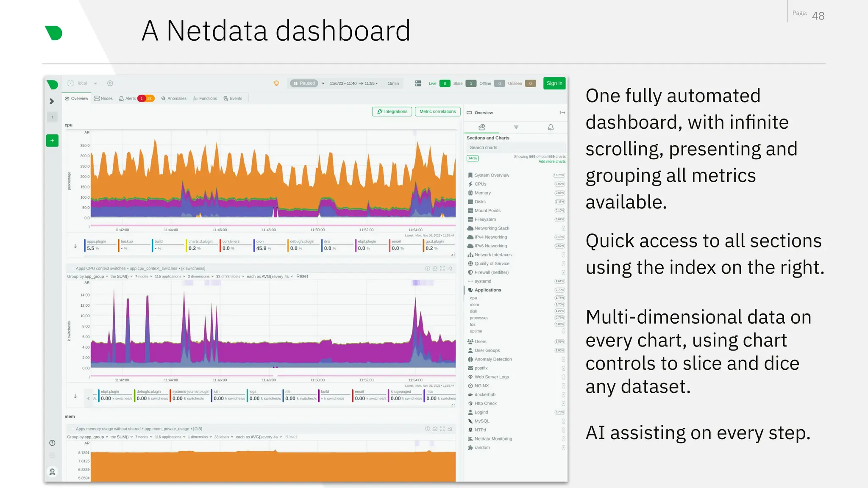Open the 32 of 33 labels dropdown
868x488 pixels.
(230, 277)
